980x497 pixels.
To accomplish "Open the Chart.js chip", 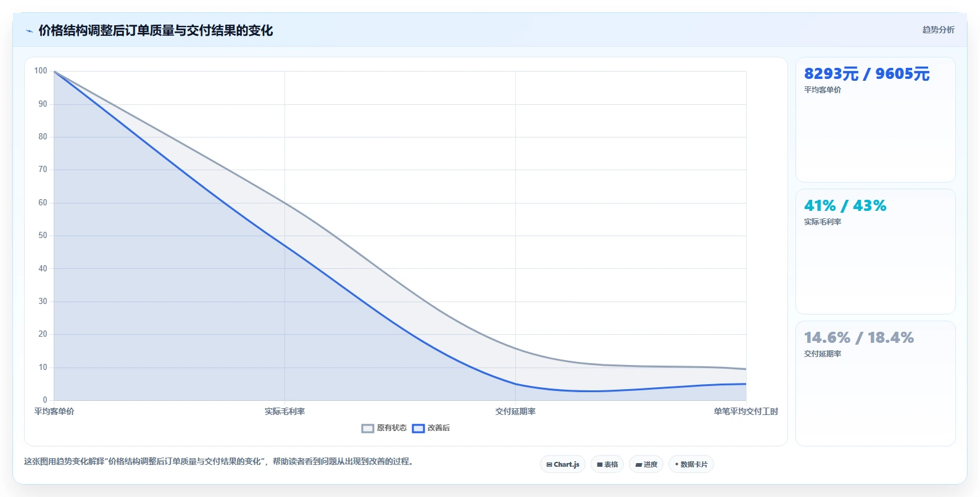I will pos(563,464).
